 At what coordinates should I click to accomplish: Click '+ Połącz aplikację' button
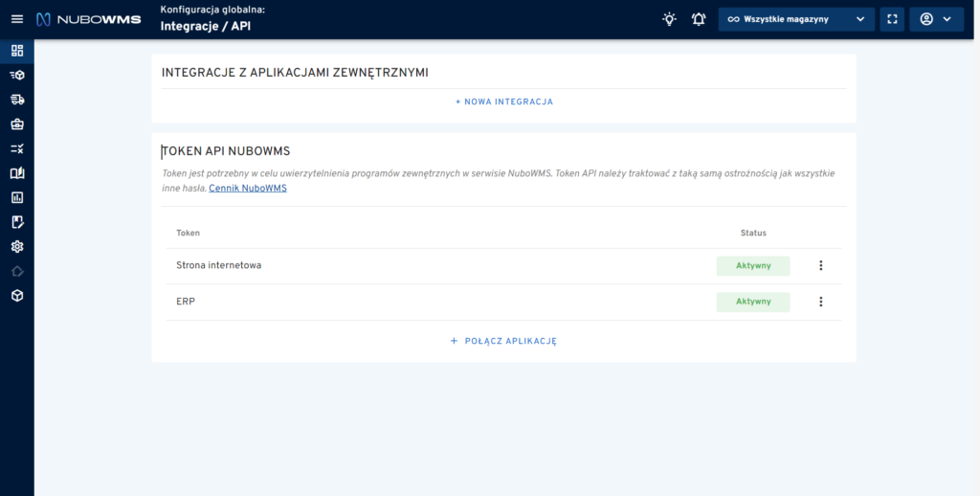click(x=503, y=341)
